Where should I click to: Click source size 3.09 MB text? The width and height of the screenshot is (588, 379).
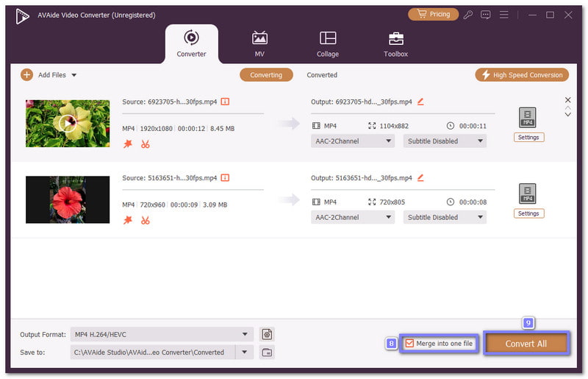pos(215,205)
